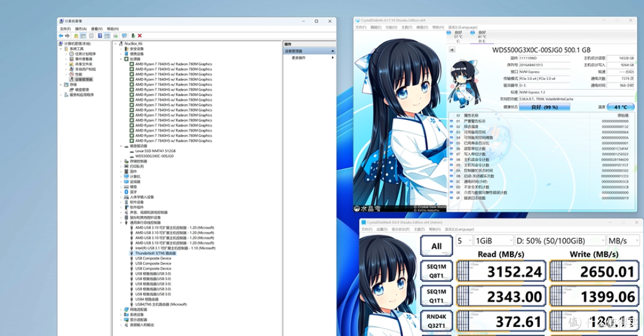644x336 pixels.
Task: Select 本地用户和组 in the left tree
Action: click(x=85, y=69)
